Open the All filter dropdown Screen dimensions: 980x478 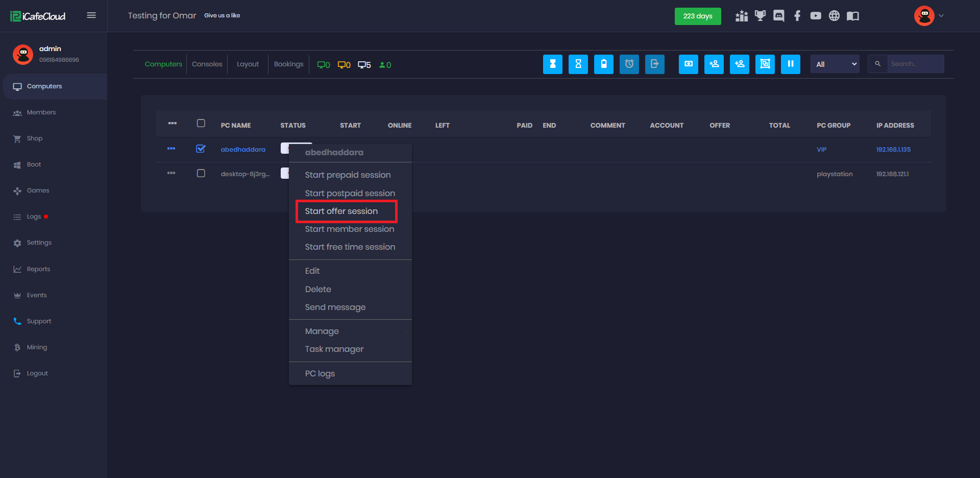pos(835,64)
